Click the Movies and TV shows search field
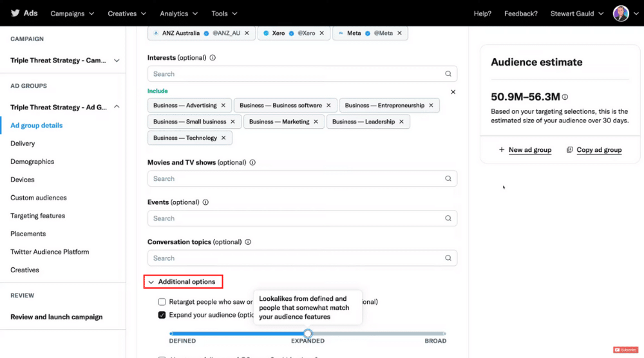Image resolution: width=644 pixels, height=358 pixels. point(302,178)
